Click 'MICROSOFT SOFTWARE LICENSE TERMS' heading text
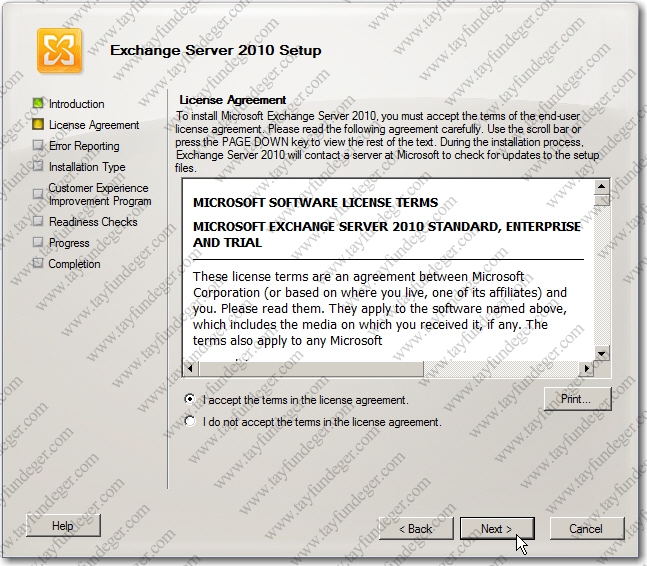 click(x=316, y=203)
